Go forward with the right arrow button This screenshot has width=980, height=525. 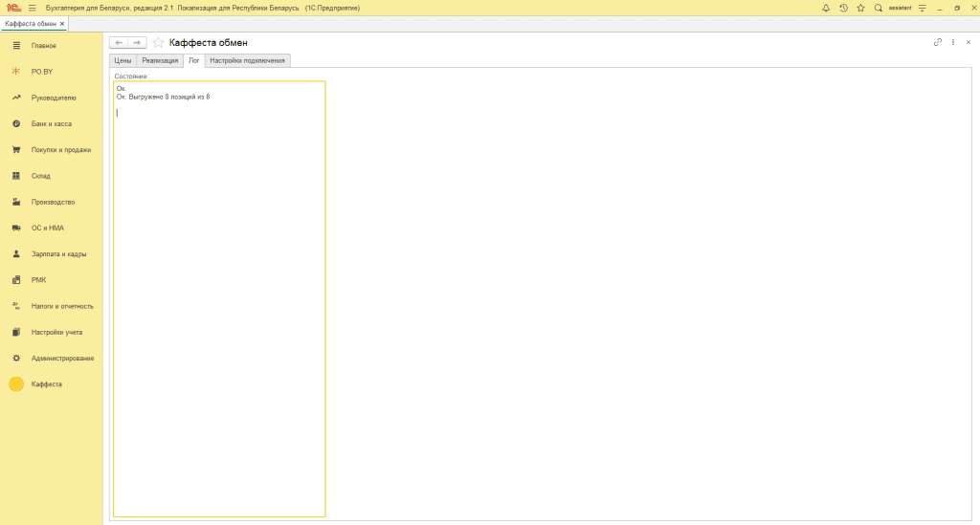tap(137, 42)
